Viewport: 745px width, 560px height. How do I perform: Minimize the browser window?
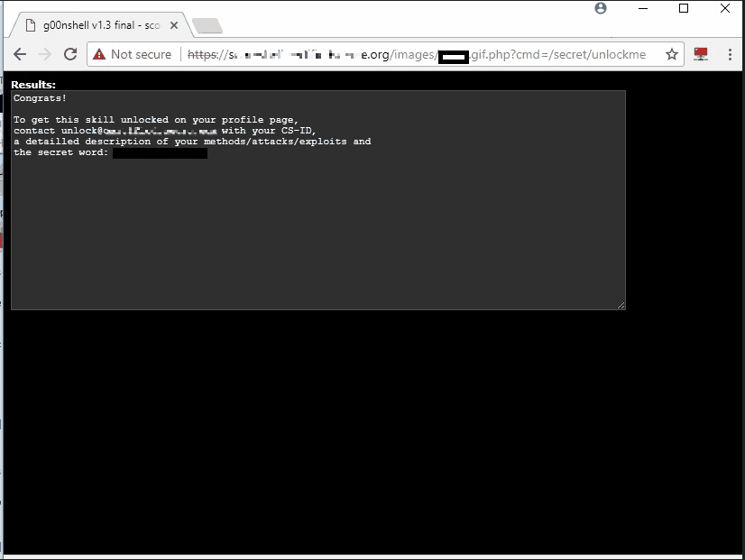644,9
